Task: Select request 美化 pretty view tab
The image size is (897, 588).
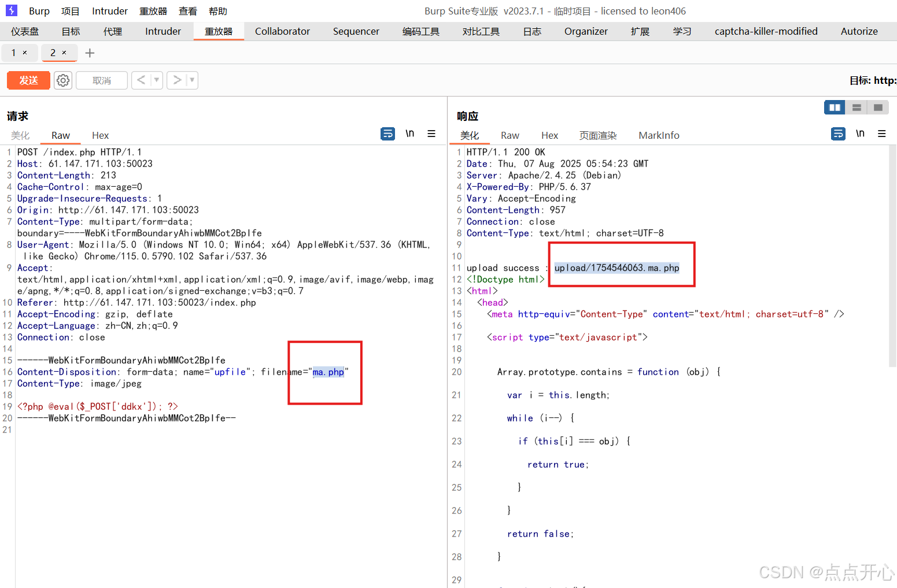Action: click(x=20, y=135)
